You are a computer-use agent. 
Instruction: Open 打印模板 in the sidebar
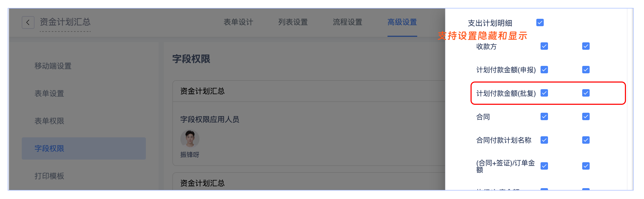click(x=49, y=176)
